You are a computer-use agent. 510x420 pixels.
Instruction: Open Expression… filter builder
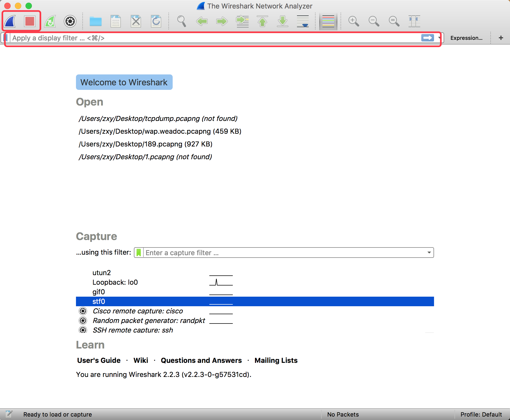tap(466, 38)
